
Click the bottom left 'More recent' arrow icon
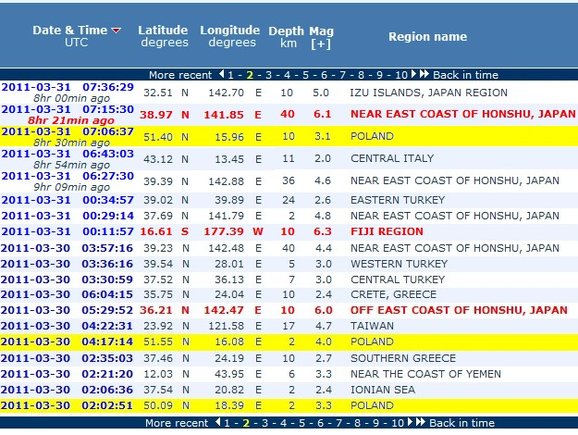point(218,422)
